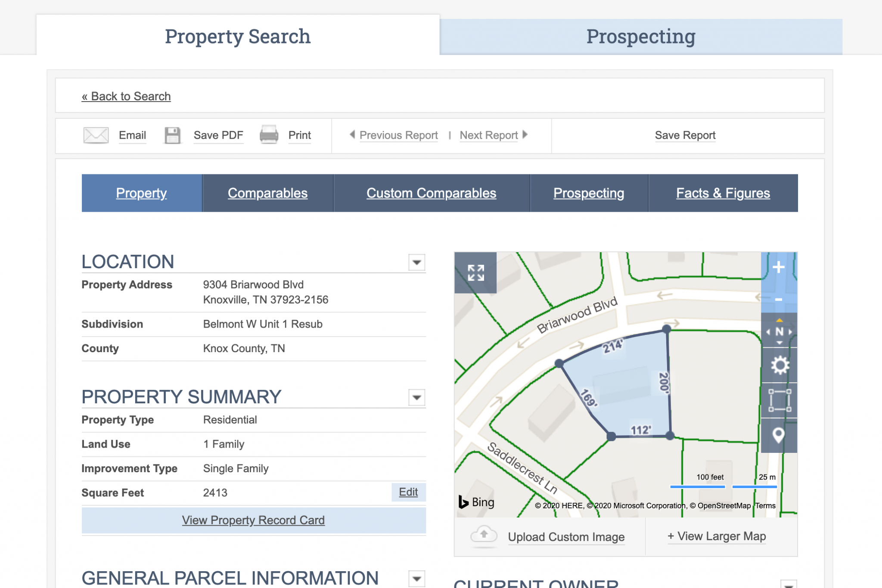Screen dimensions: 882x588
Task: Edit the Square Feet value
Action: pyautogui.click(x=408, y=492)
